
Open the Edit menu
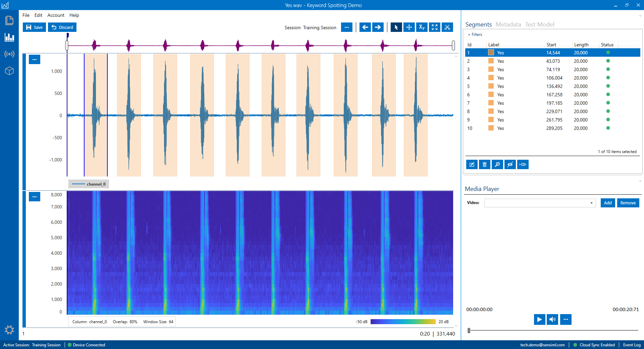(x=38, y=15)
